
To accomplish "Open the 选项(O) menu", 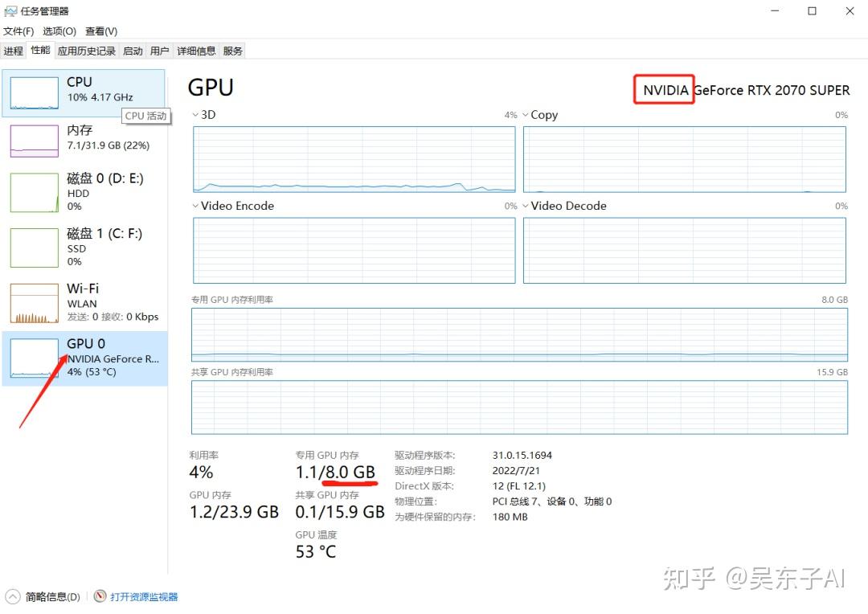I will 59,31.
